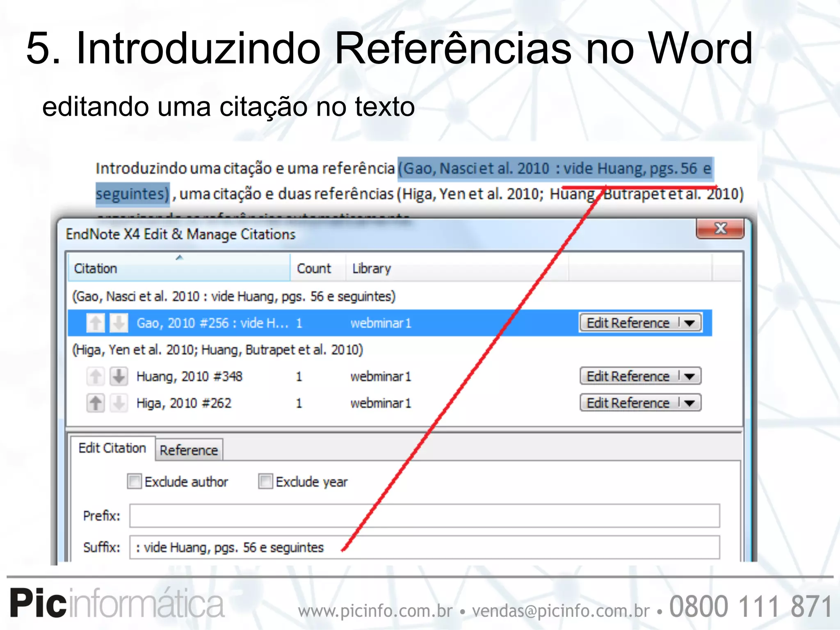
Task: Move the Huang, 2010 #348 citation up
Action: (96, 376)
